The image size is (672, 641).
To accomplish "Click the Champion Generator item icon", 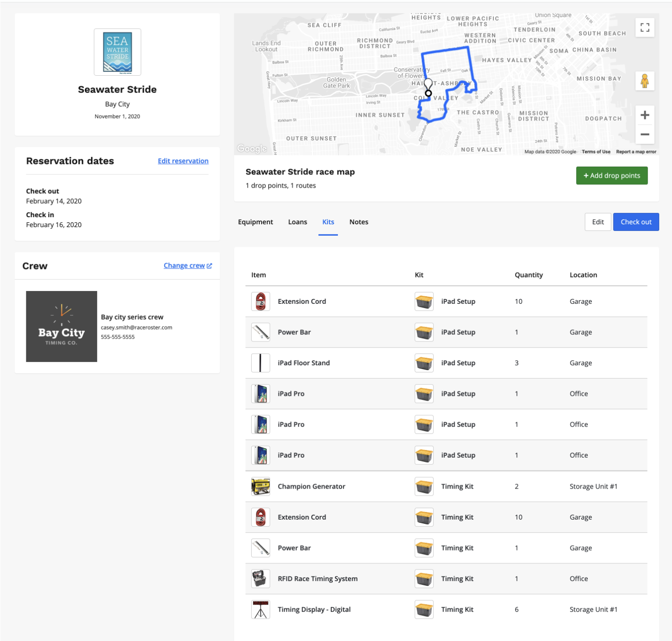I will pyautogui.click(x=261, y=486).
